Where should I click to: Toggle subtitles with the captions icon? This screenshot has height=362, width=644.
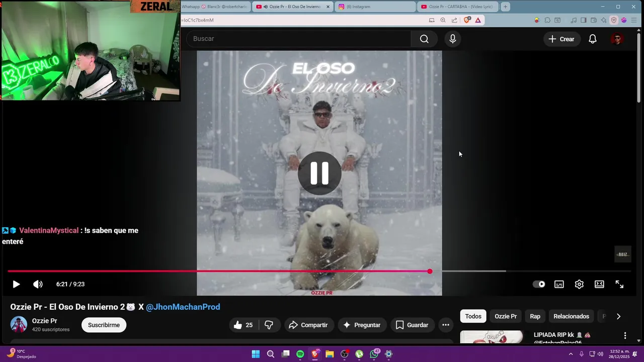click(x=559, y=284)
